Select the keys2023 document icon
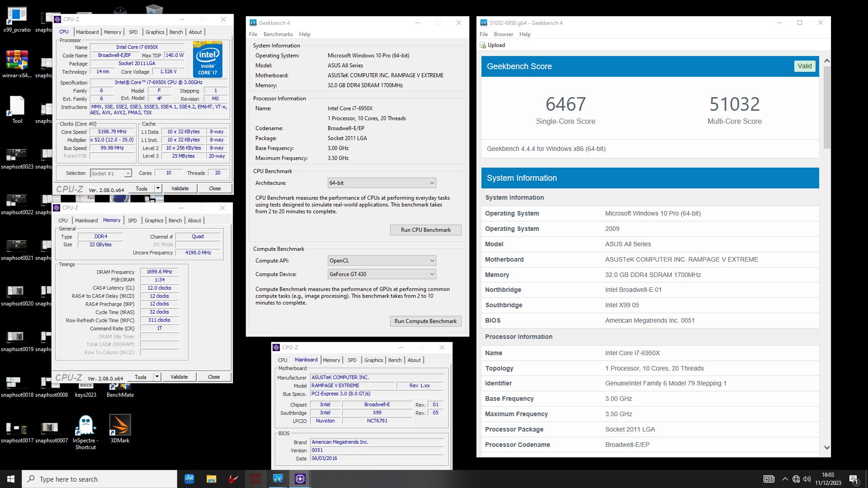 click(x=85, y=390)
